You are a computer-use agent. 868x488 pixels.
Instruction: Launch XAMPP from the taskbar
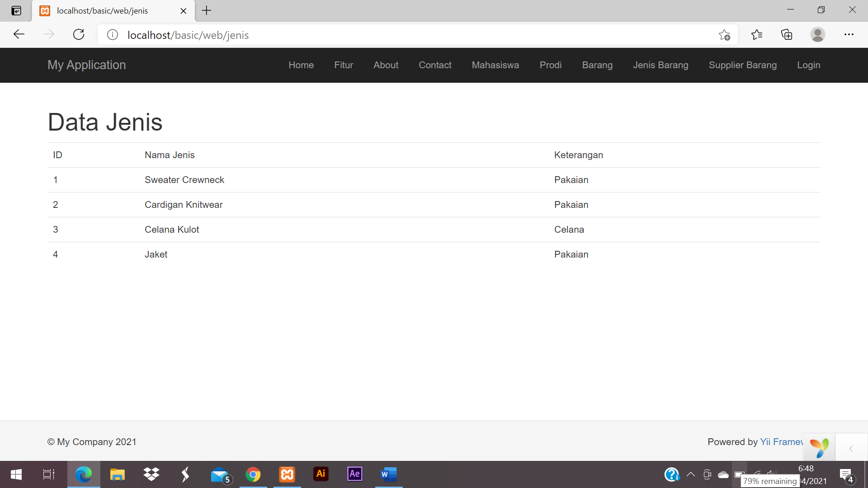(x=287, y=474)
